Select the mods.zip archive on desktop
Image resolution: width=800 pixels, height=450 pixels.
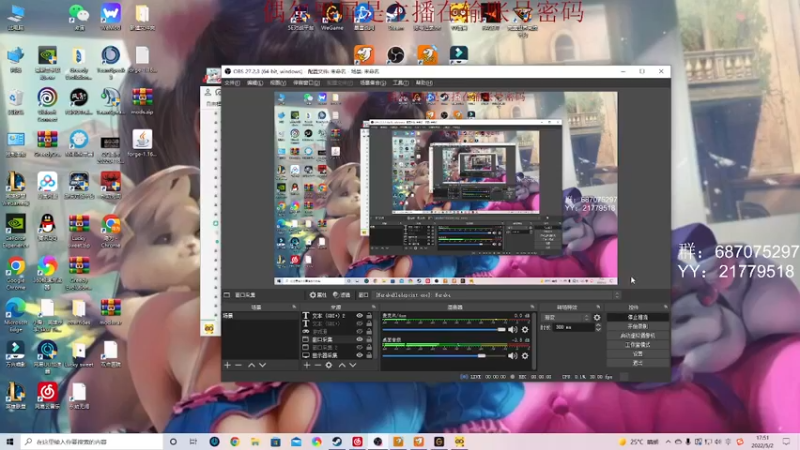click(142, 101)
